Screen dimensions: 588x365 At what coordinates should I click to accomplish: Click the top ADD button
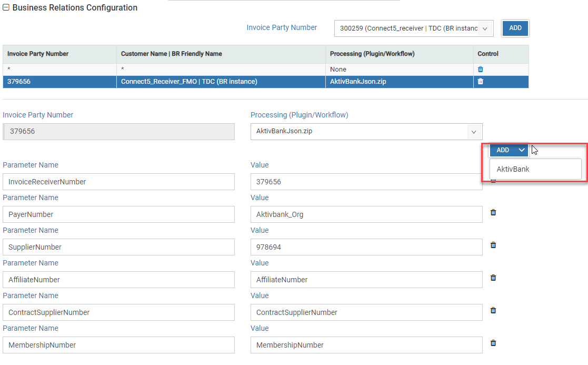[515, 28]
